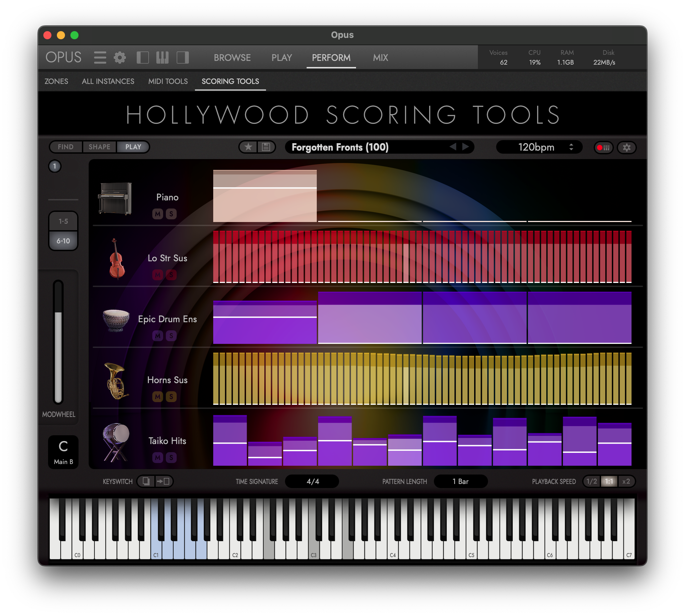
Task: Select the Epic Drum Ens drum icon
Action: (x=116, y=320)
